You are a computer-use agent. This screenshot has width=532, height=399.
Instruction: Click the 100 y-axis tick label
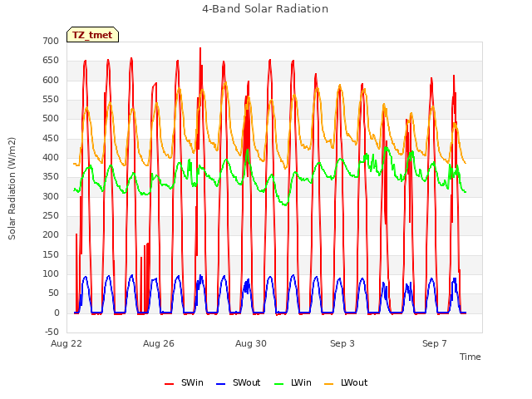(51, 273)
